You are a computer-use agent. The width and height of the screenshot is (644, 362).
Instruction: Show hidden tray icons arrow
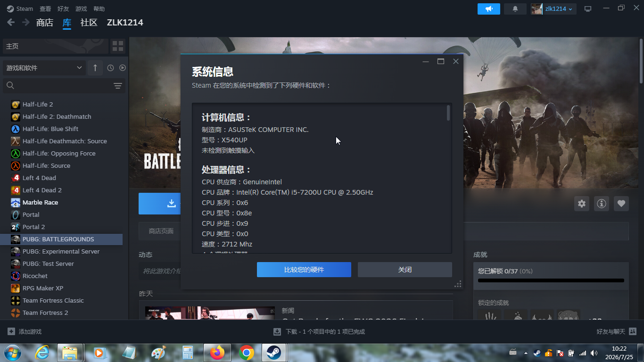(x=526, y=353)
